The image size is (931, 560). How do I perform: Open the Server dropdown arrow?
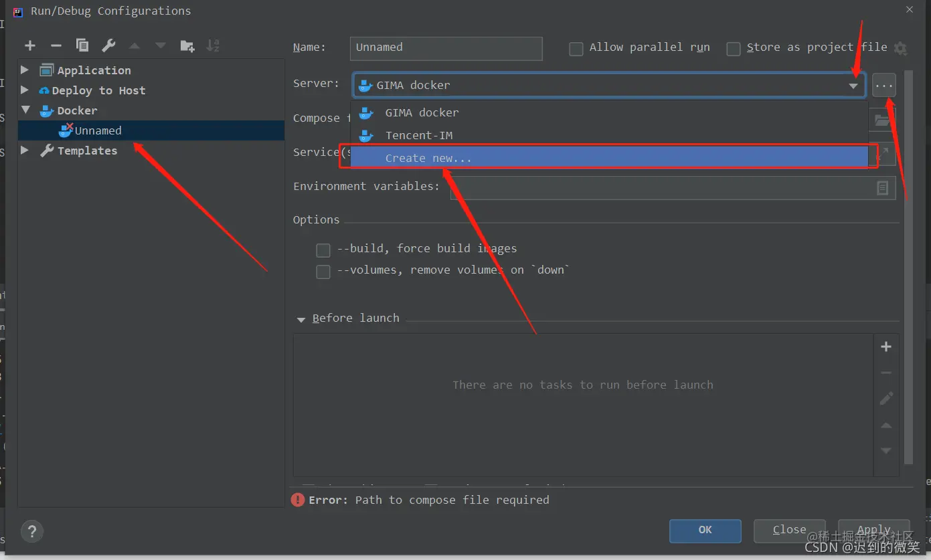(853, 86)
